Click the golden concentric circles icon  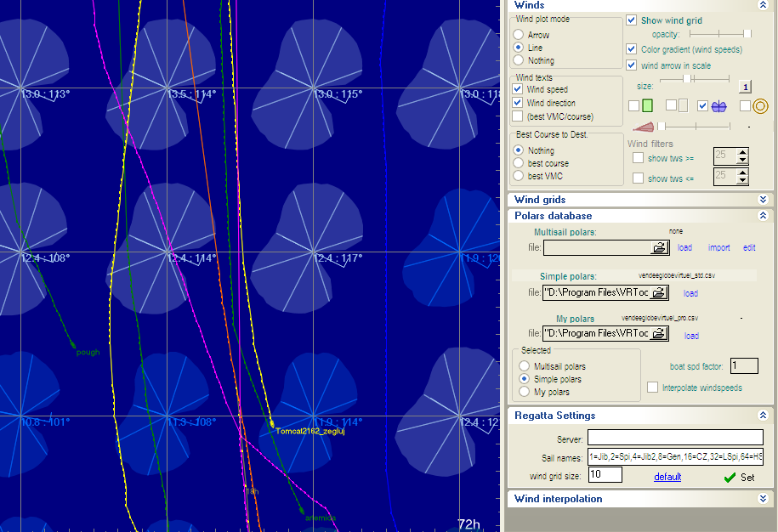[761, 106]
